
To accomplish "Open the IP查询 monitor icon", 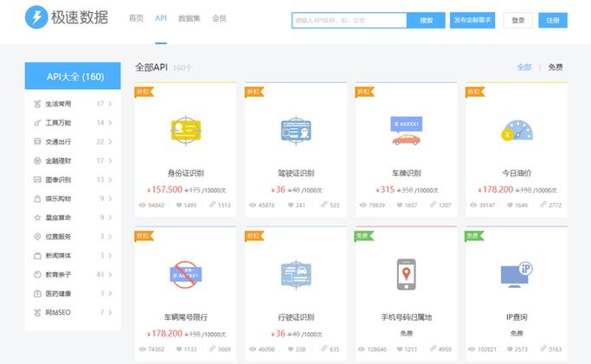I will click(x=517, y=274).
